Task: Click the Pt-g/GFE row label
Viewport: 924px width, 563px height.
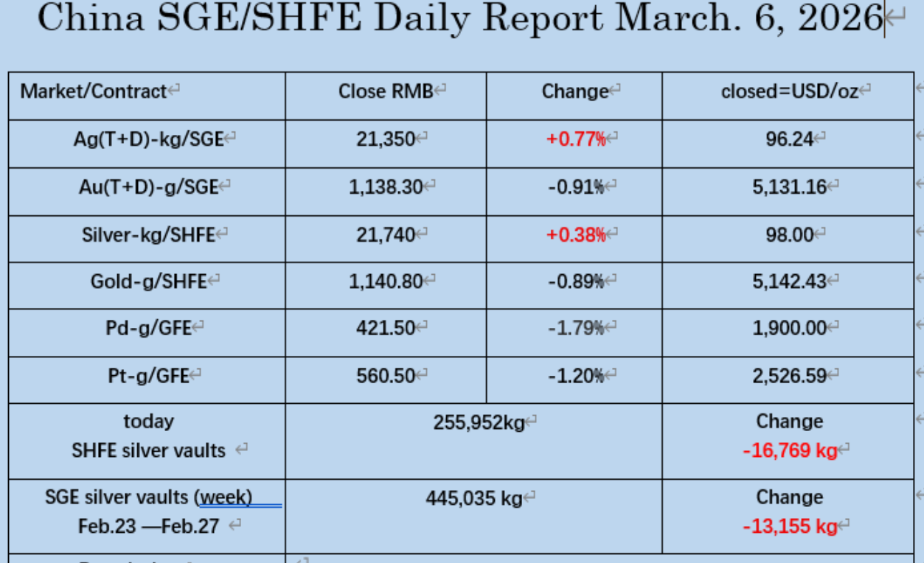Action: pyautogui.click(x=148, y=376)
